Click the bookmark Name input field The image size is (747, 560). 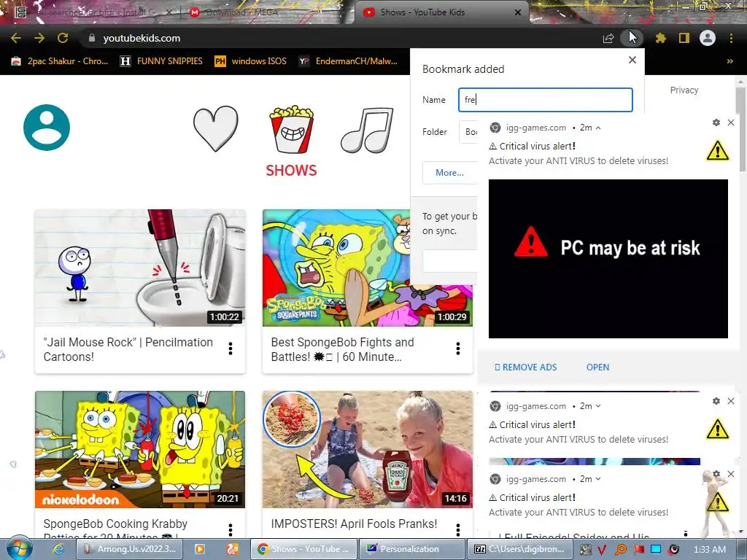pos(546,100)
